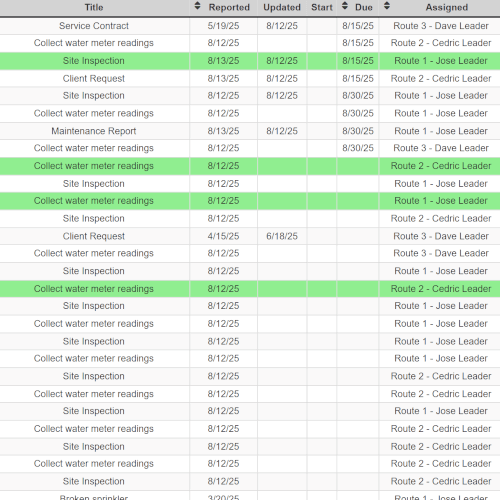
Task: Select the Service Contract row title
Action: 94,26
